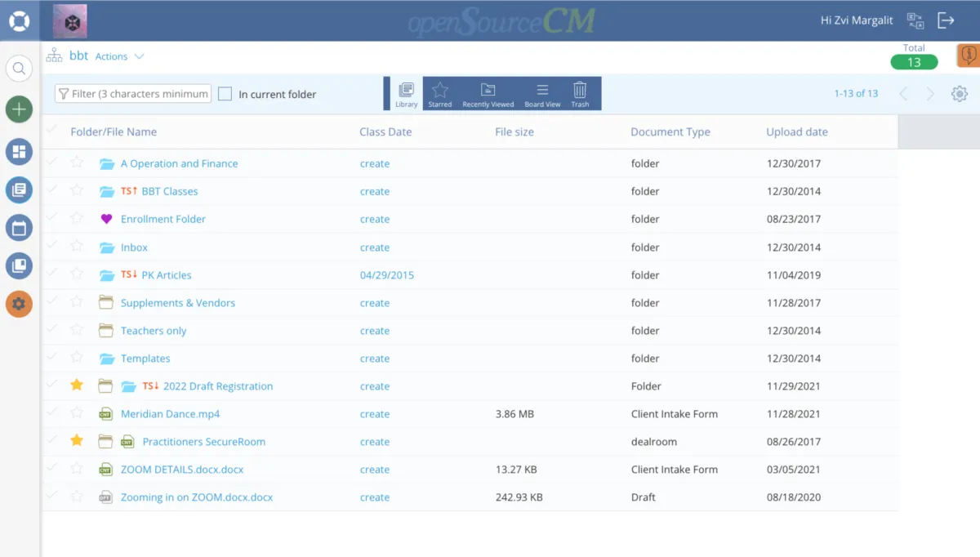The width and height of the screenshot is (980, 557).
Task: Click the logout arrow icon
Action: pos(946,20)
